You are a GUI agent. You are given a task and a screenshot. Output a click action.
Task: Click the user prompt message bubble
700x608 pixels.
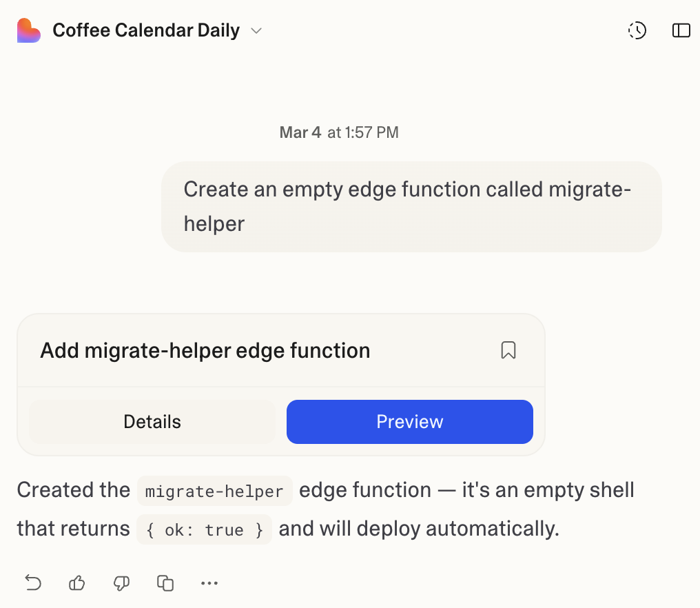pyautogui.click(x=411, y=206)
